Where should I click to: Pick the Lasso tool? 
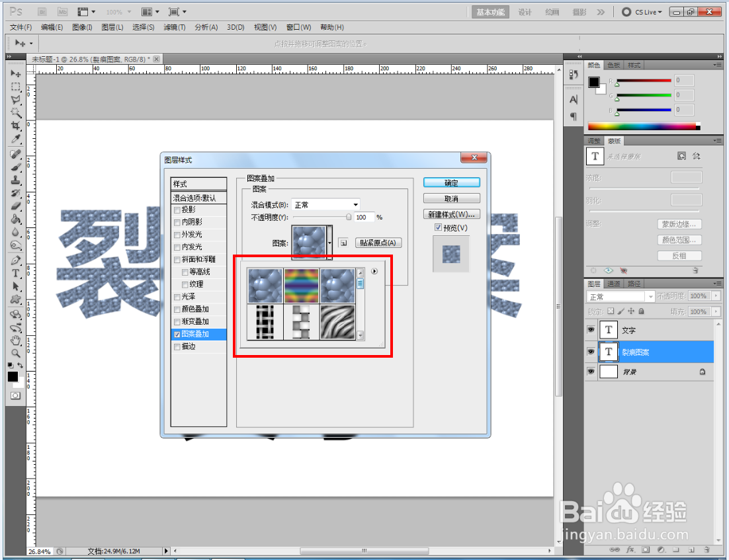(15, 100)
